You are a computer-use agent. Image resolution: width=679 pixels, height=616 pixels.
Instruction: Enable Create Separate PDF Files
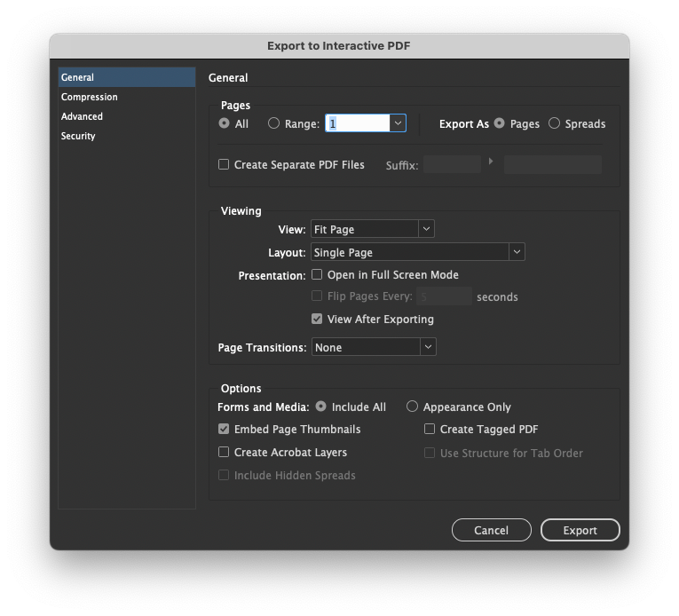(x=224, y=164)
